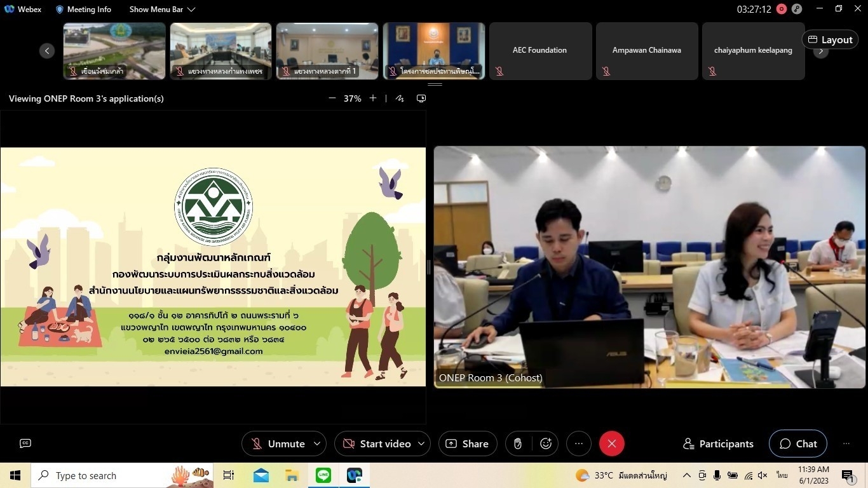Image resolution: width=868 pixels, height=488 pixels.
Task: Toggle the Chat panel
Action: [798, 444]
